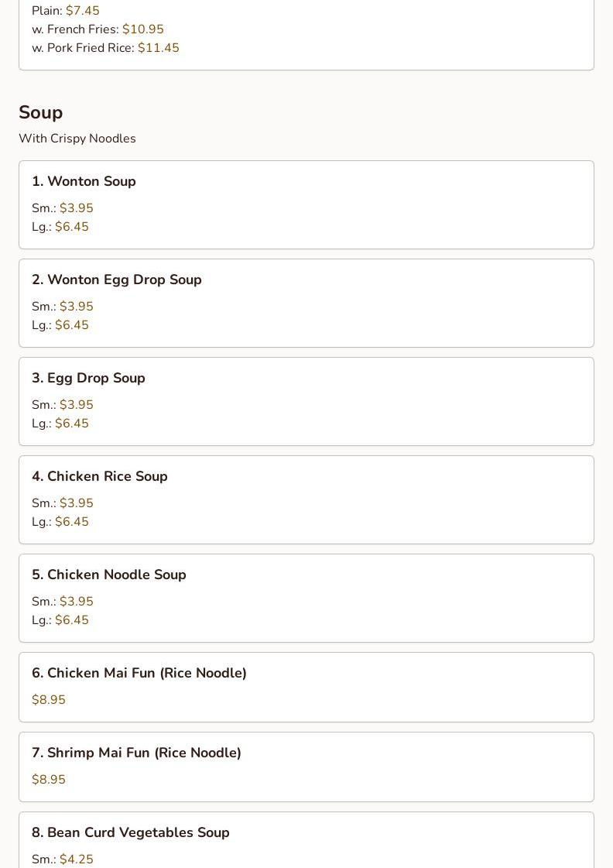Viewport: 613px width, 868px height.
Task: Select small Bean Curd Vegetables Soup $4.25 price
Action: (63, 859)
